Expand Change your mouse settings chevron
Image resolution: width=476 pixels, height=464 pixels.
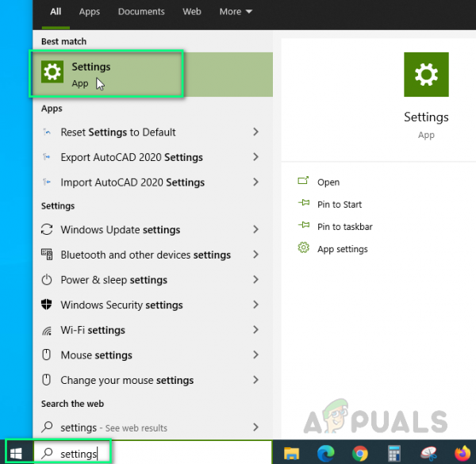click(x=256, y=380)
